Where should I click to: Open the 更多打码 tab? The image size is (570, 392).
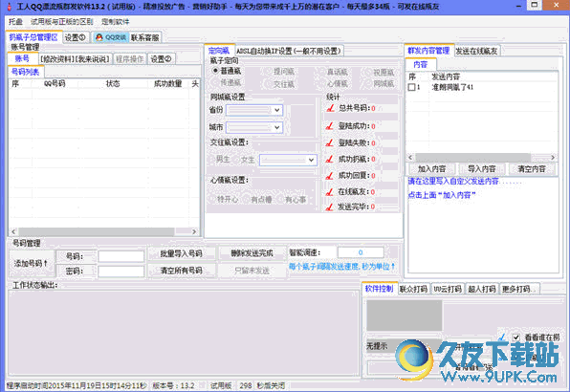coord(519,289)
